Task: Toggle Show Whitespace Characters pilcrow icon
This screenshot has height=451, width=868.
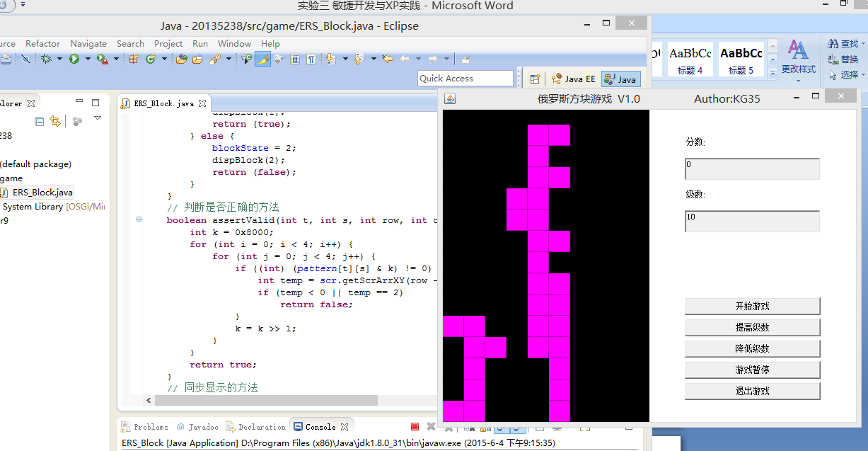Action: tap(311, 59)
